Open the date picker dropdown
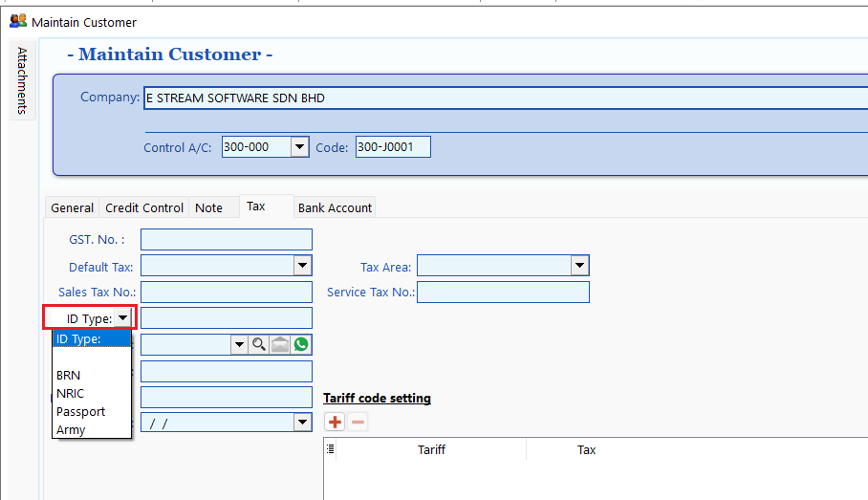 302,422
